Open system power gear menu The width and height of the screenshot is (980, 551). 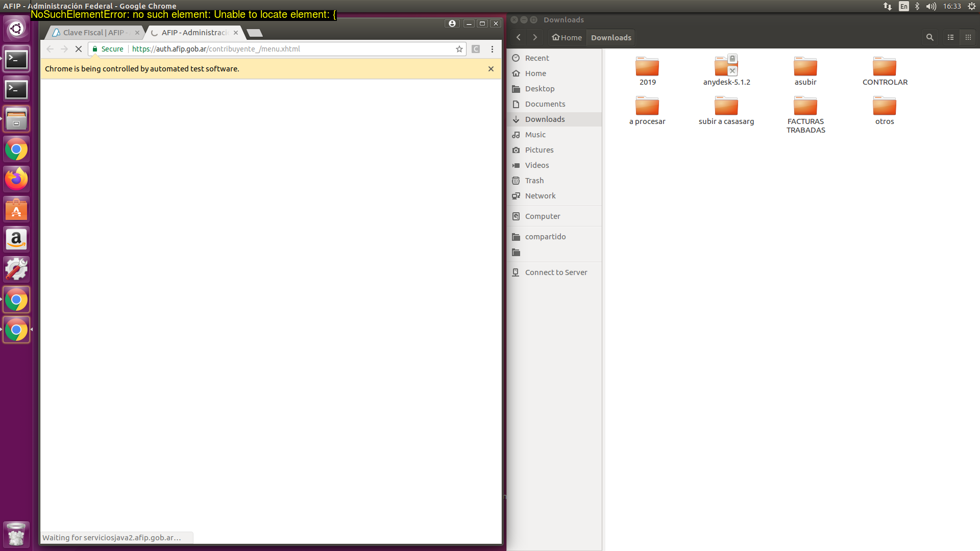(972, 6)
